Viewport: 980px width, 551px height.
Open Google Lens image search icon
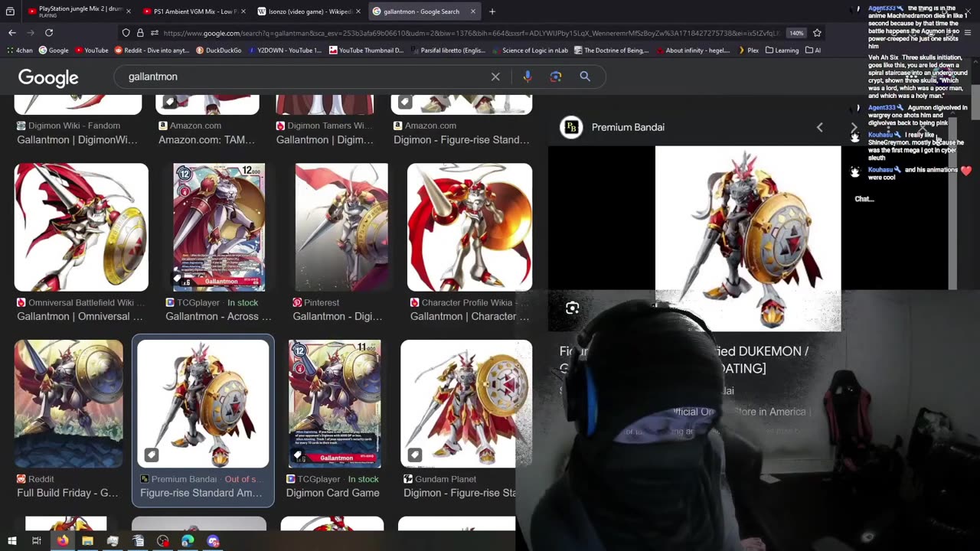(x=556, y=77)
